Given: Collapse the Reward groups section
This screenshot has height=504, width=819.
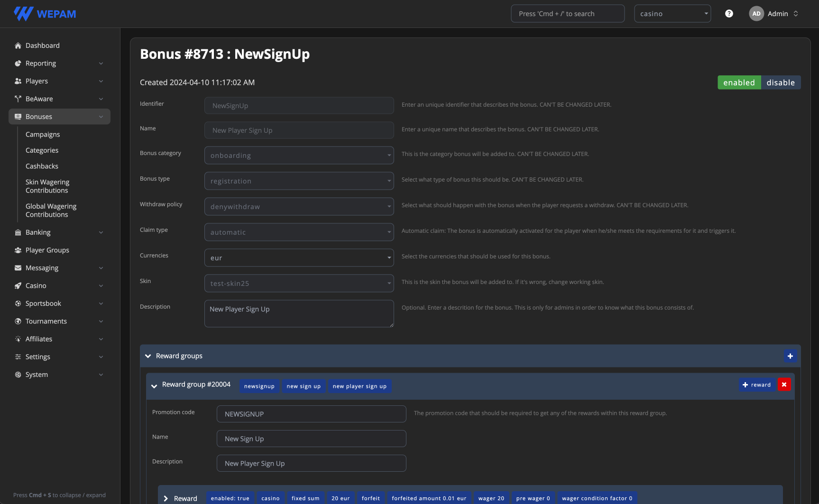Looking at the screenshot, I should click(x=148, y=356).
